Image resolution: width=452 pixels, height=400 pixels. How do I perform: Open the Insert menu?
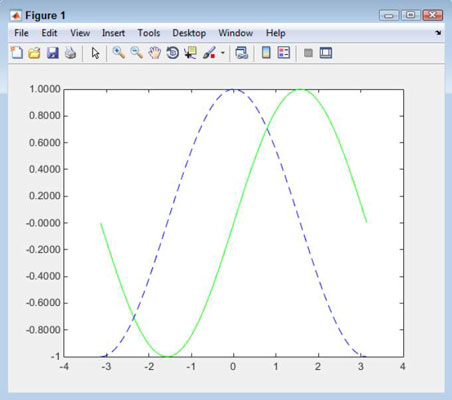pos(113,33)
